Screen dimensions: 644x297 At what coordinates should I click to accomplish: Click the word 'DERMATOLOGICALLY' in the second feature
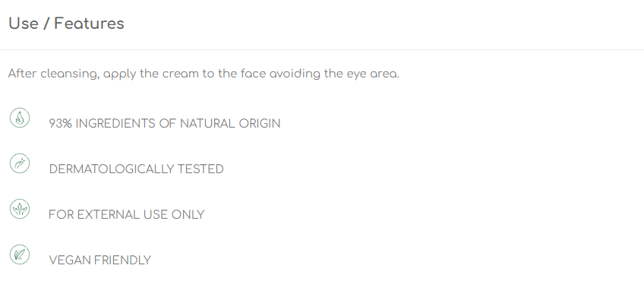[x=112, y=169]
